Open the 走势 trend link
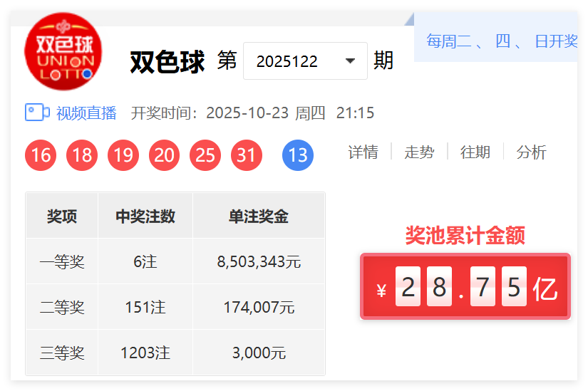588x391 pixels. (x=419, y=152)
